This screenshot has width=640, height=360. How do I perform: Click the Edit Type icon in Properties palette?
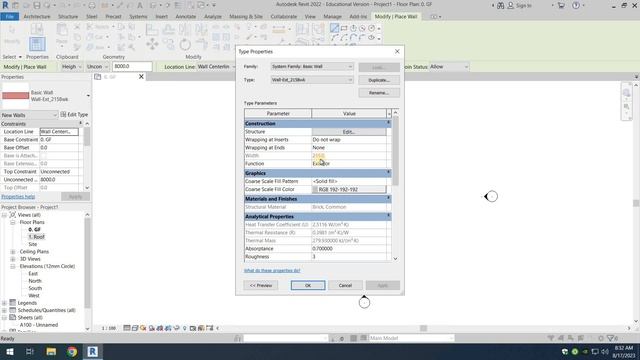pos(63,115)
